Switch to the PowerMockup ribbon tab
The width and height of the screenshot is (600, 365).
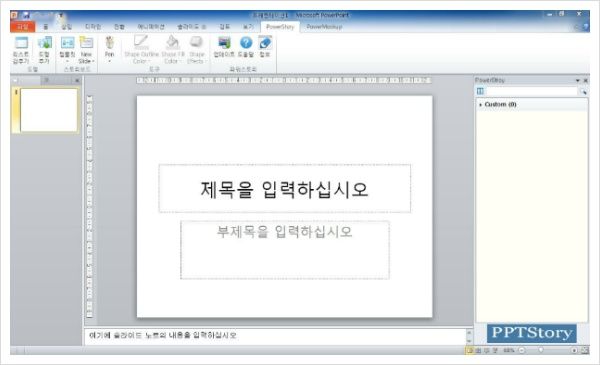point(324,27)
